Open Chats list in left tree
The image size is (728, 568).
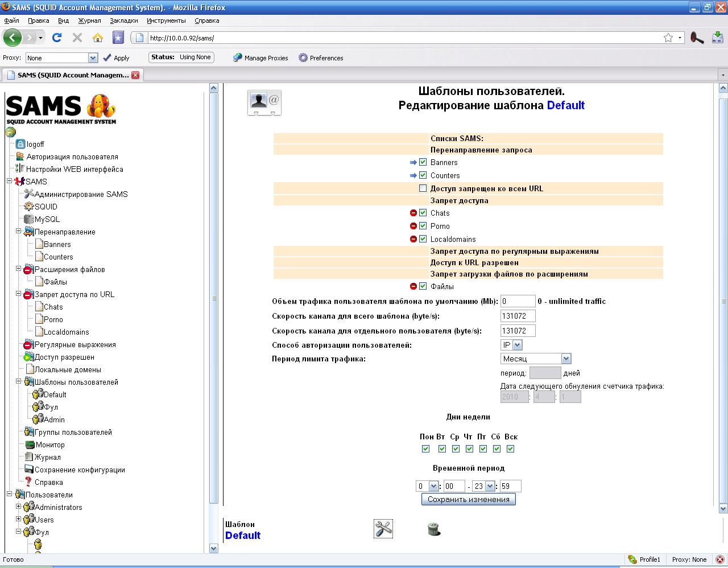click(53, 307)
